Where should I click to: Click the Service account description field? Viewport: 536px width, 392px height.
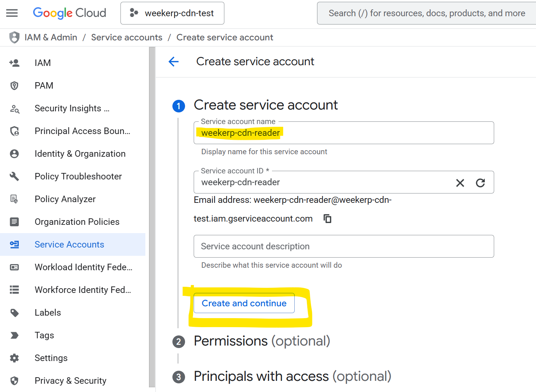click(343, 246)
